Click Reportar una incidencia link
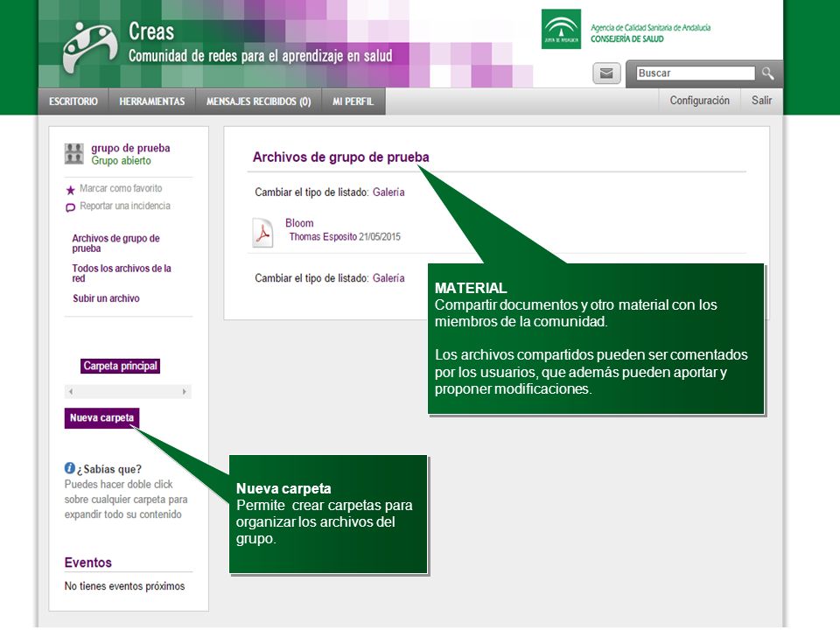This screenshot has height=630, width=840. (125, 206)
